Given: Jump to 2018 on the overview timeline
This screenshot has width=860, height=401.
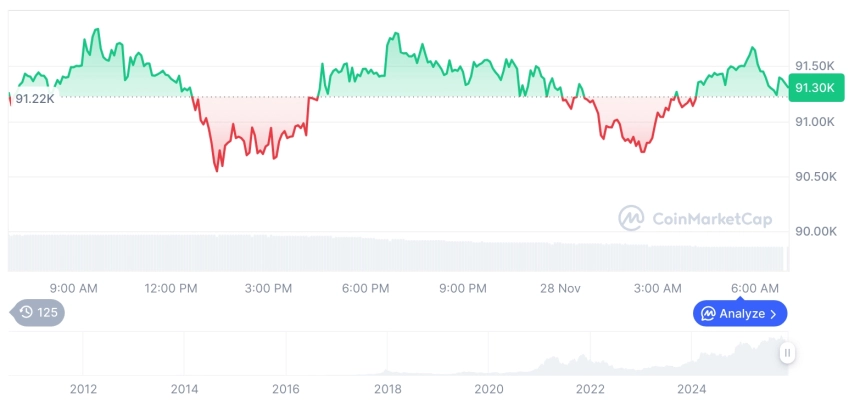Looking at the screenshot, I should click(388, 389).
